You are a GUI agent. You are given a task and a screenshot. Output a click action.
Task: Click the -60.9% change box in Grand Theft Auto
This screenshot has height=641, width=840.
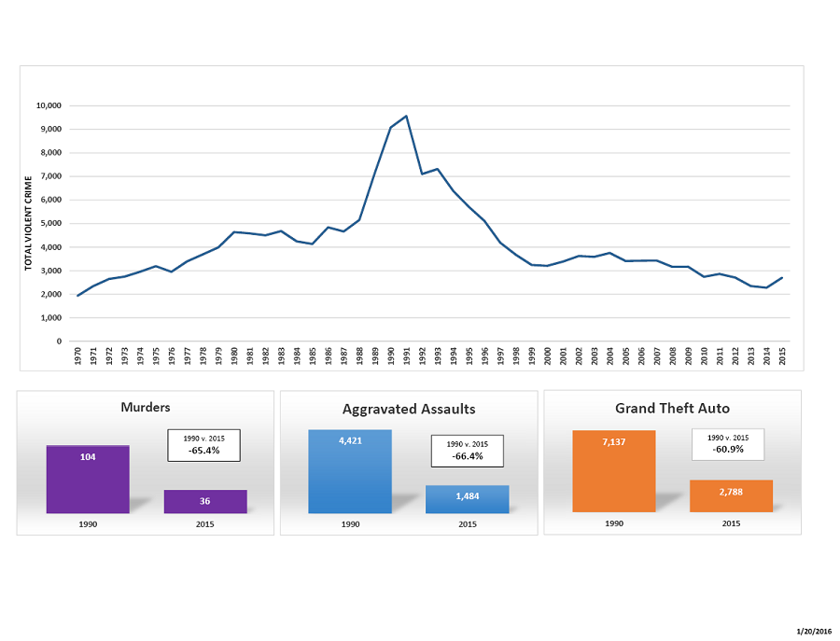click(x=727, y=444)
